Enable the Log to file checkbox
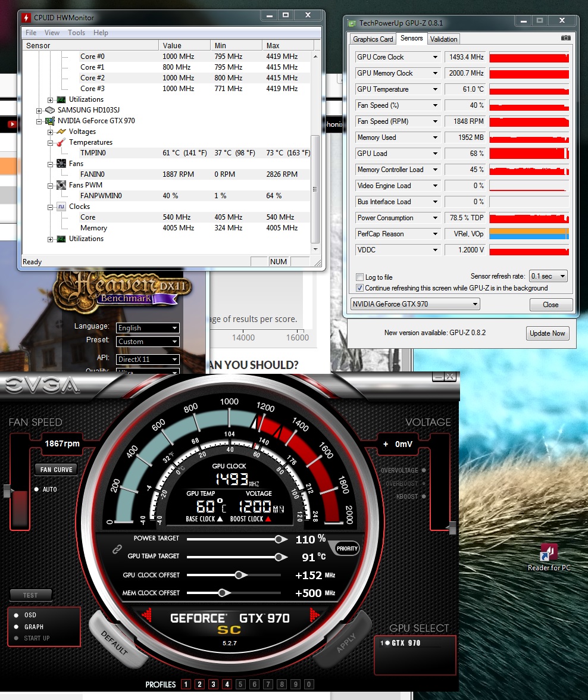 (x=359, y=277)
